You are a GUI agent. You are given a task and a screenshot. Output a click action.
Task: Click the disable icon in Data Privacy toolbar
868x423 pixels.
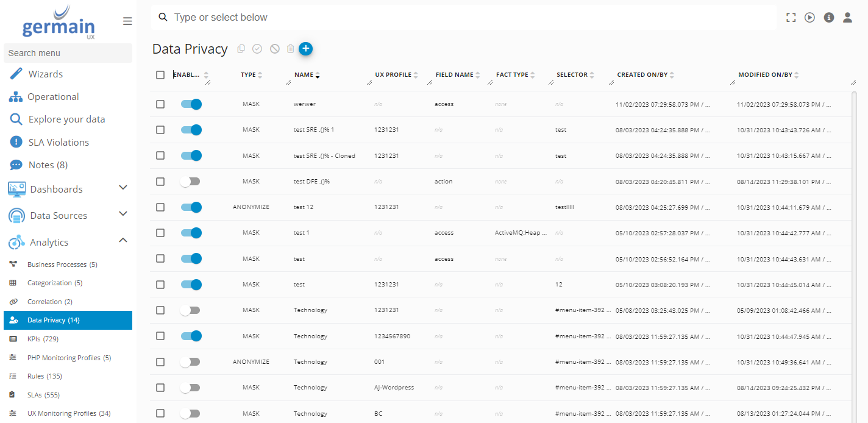click(275, 49)
